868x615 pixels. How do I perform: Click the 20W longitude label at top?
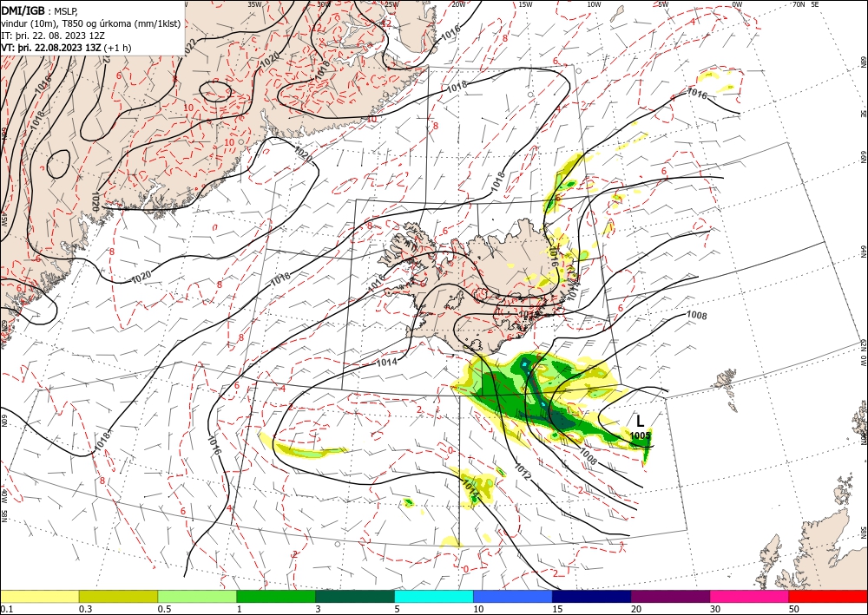[x=458, y=3]
